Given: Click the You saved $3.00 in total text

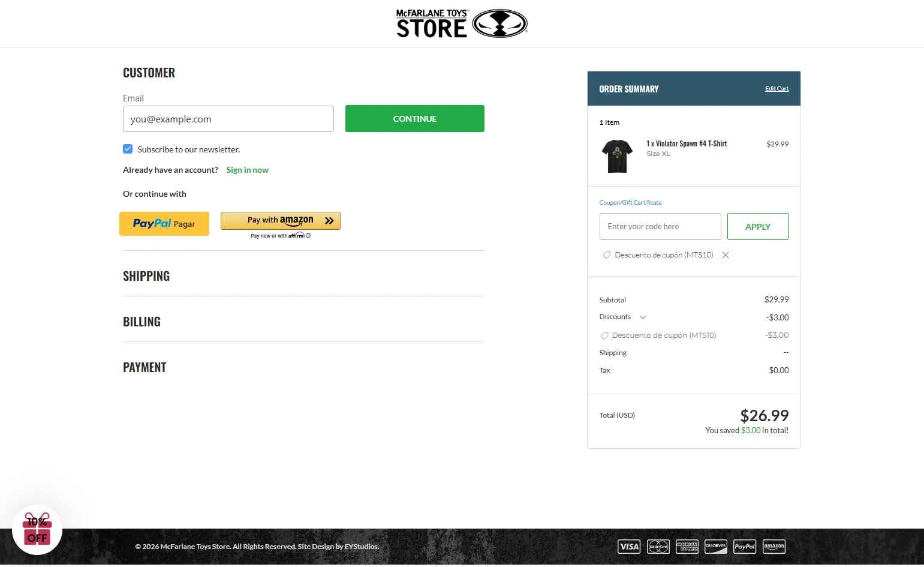Looking at the screenshot, I should click(747, 430).
